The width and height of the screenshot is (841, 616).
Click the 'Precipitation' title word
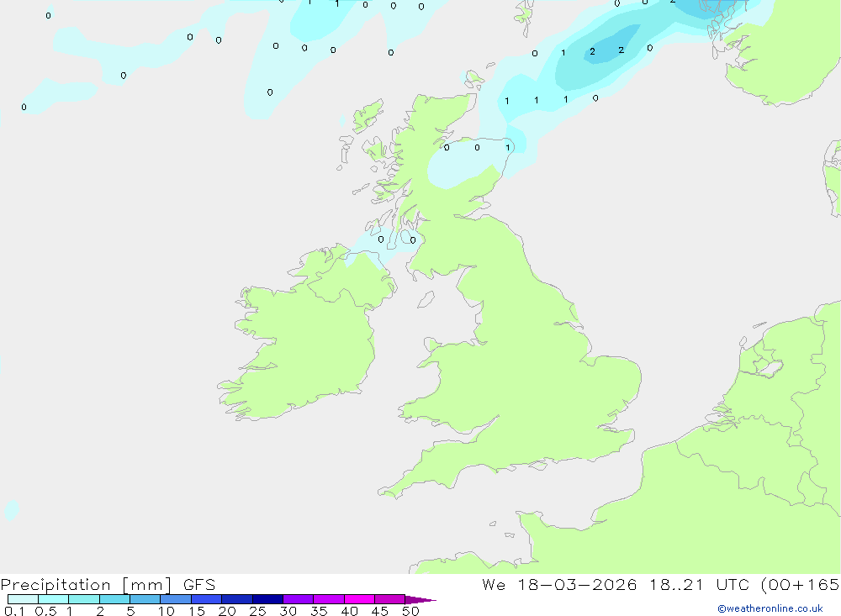click(56, 585)
